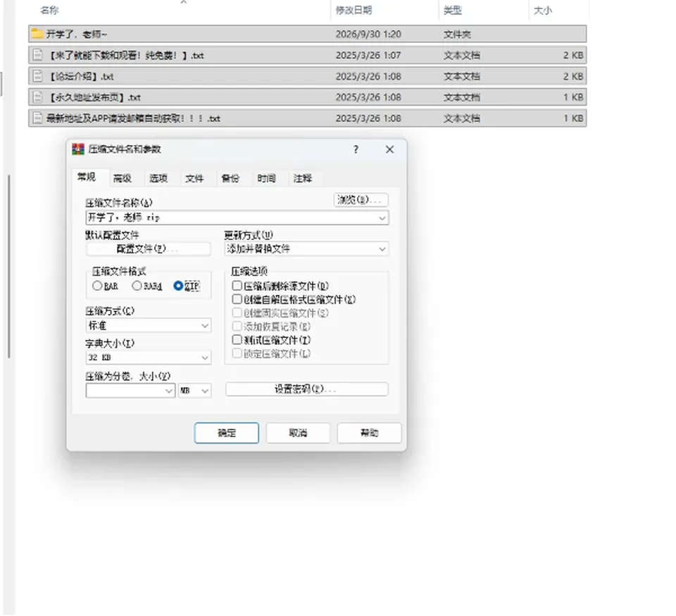
Task: Sort by the 名称 column header
Action: pos(49,10)
